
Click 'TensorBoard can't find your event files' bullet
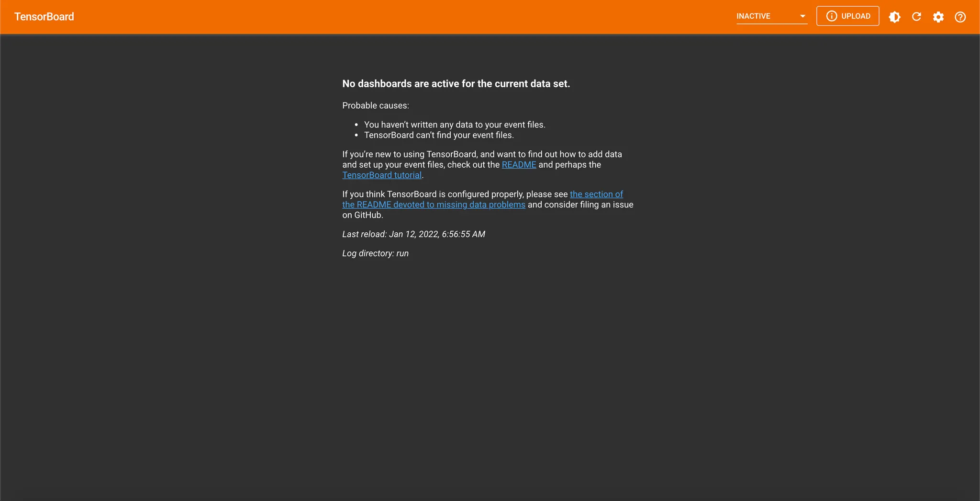click(x=439, y=135)
